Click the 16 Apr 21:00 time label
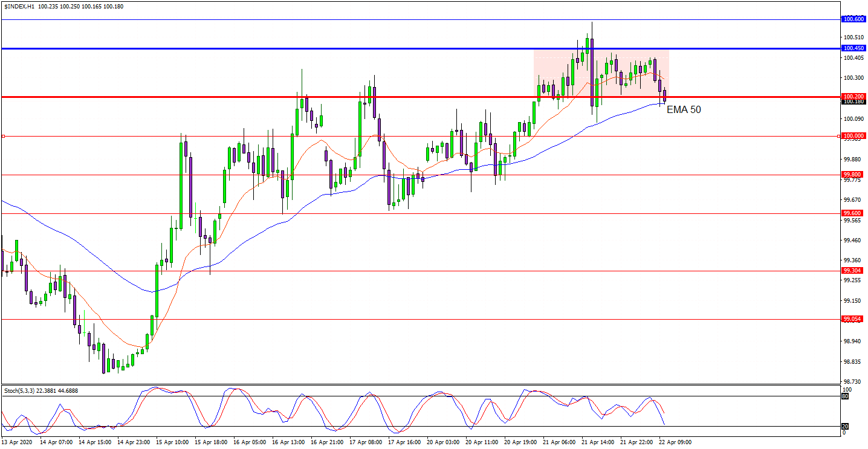The height and width of the screenshot is (449, 868). coord(328,442)
